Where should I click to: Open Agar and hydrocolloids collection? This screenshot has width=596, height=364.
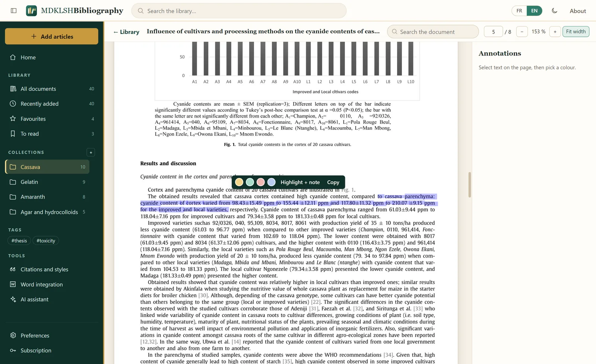[x=47, y=212]
